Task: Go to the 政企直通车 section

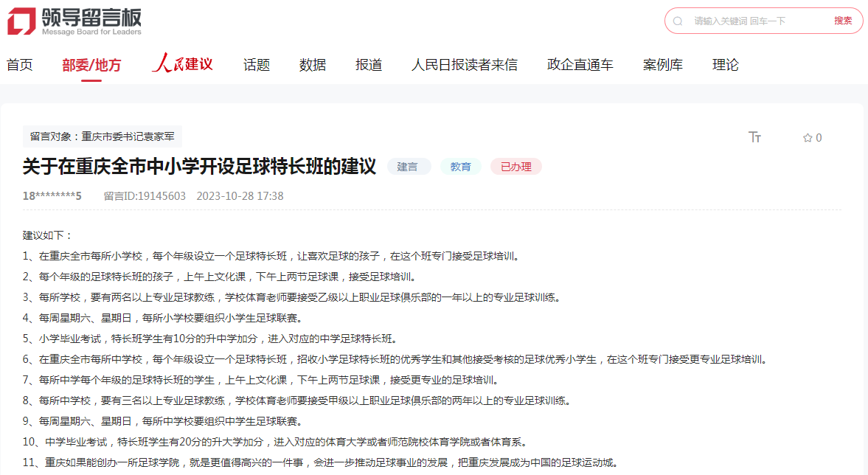Action: [x=581, y=64]
